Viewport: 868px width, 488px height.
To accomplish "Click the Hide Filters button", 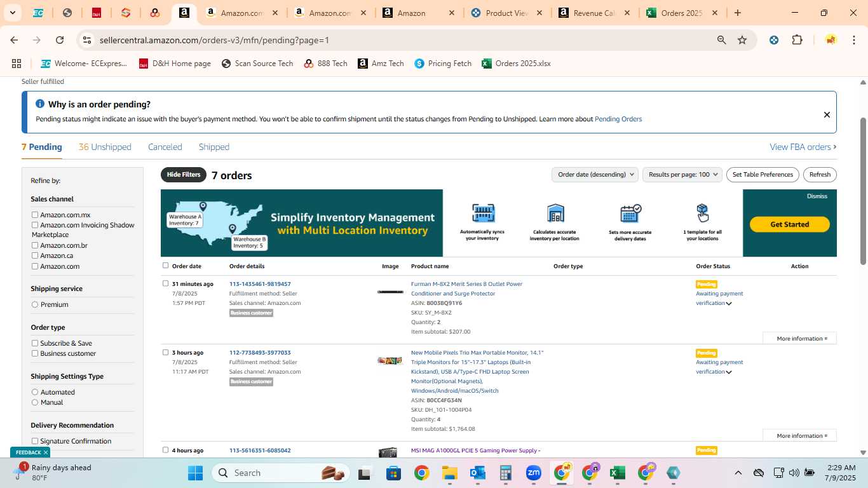I will pos(184,175).
